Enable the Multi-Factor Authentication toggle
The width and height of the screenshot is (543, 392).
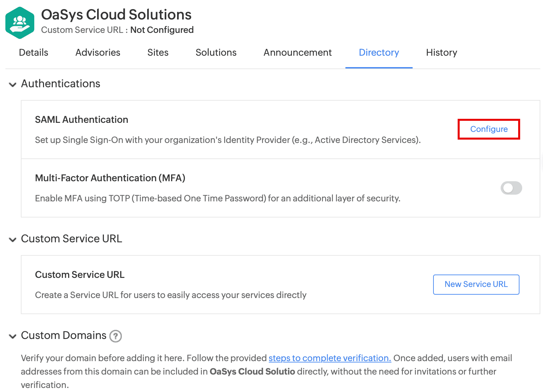point(511,188)
